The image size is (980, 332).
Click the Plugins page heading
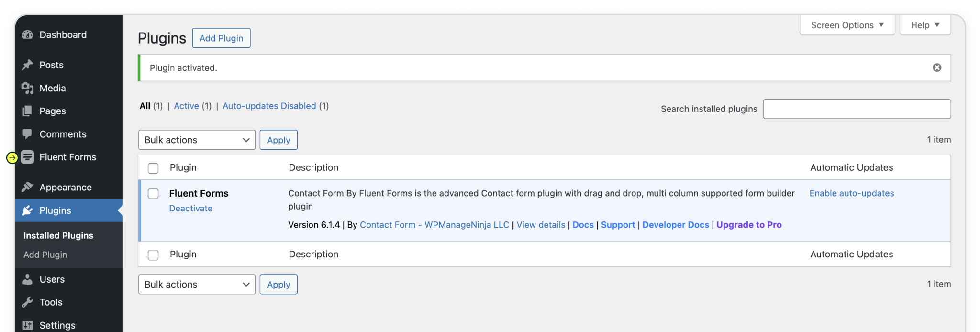(162, 38)
